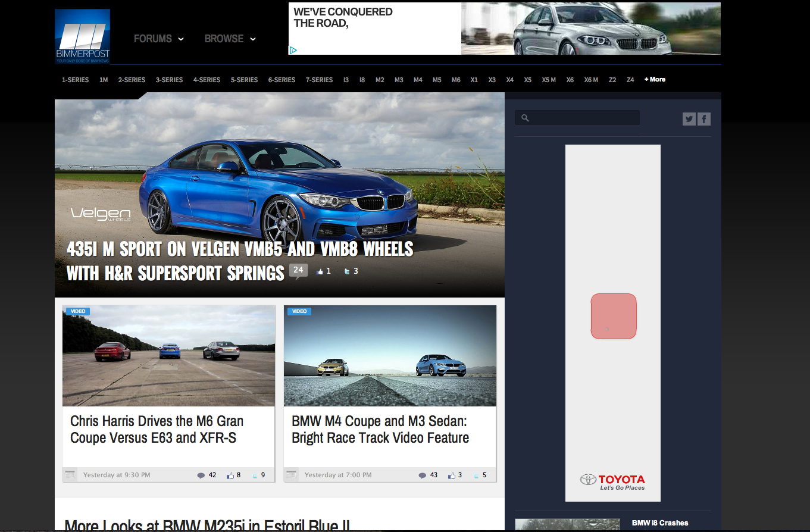The width and height of the screenshot is (810, 532).
Task: Select Z4 in model navigation
Action: click(630, 80)
